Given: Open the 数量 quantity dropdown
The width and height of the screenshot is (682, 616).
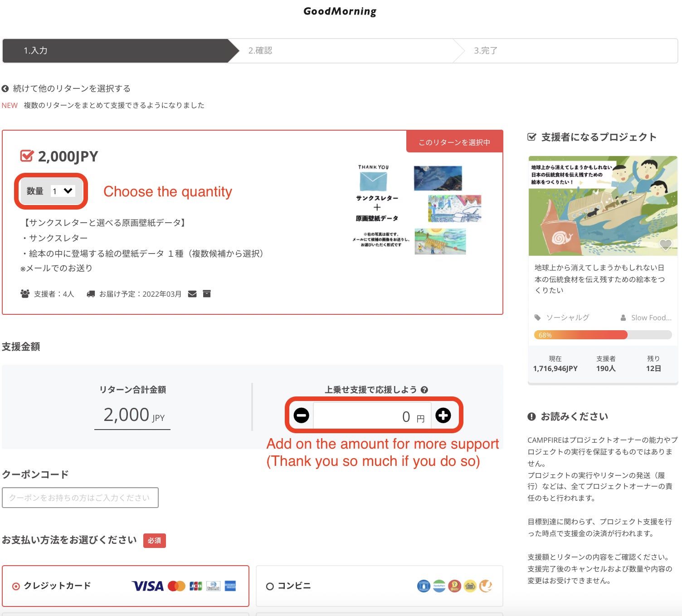Looking at the screenshot, I should point(62,191).
